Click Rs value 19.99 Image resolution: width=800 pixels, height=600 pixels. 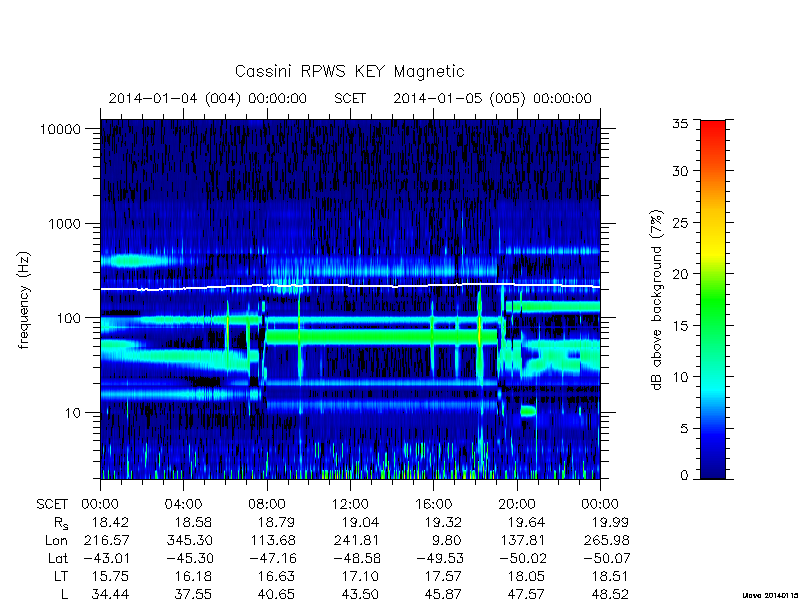[610, 522]
